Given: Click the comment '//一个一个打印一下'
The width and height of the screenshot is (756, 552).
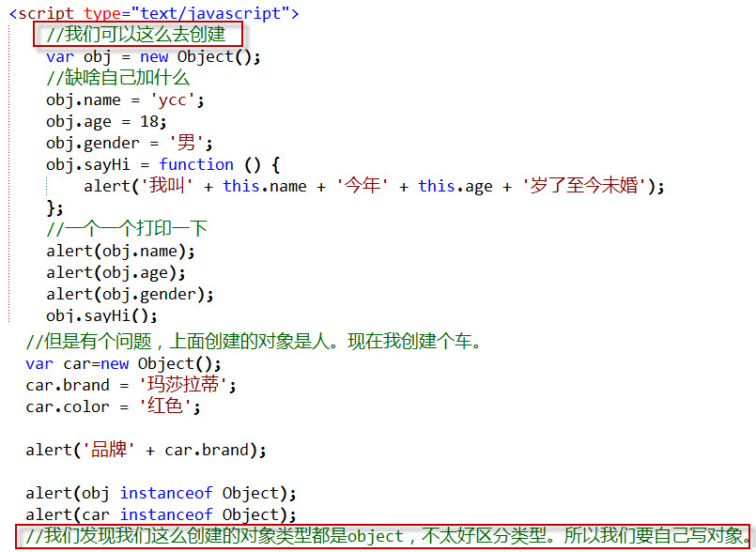Looking at the screenshot, I should (127, 228).
